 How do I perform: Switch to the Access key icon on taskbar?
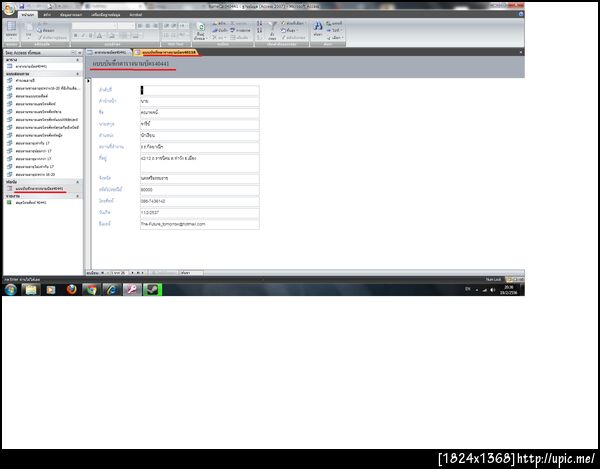pyautogui.click(x=132, y=290)
